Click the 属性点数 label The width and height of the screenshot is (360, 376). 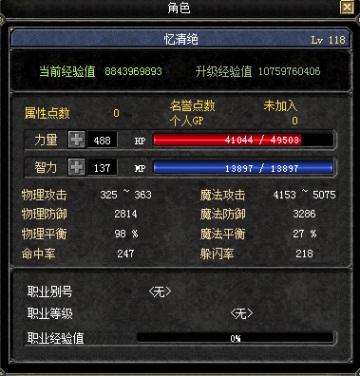pyautogui.click(x=47, y=113)
